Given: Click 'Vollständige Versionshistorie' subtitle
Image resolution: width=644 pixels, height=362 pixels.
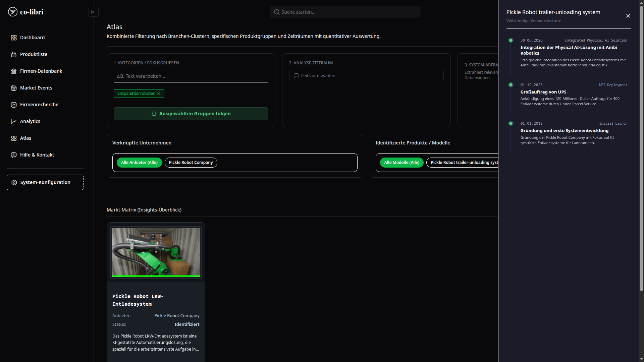Looking at the screenshot, I should click(x=533, y=21).
